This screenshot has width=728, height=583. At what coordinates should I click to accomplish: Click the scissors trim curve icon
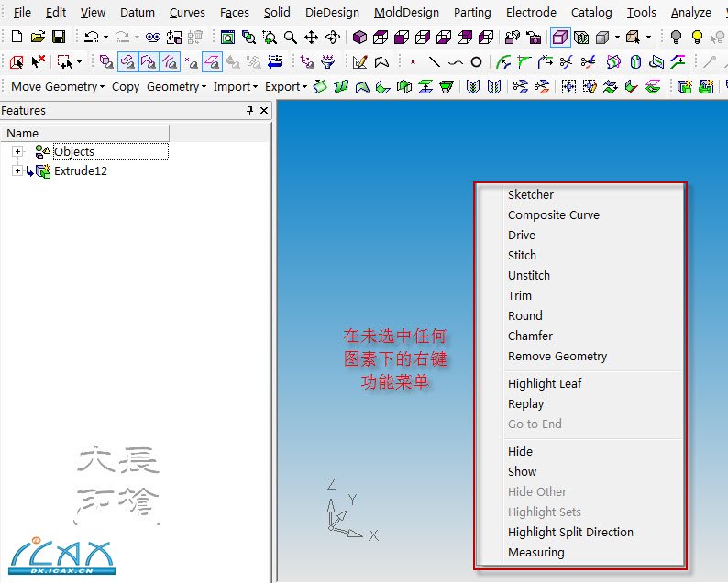pos(566,61)
